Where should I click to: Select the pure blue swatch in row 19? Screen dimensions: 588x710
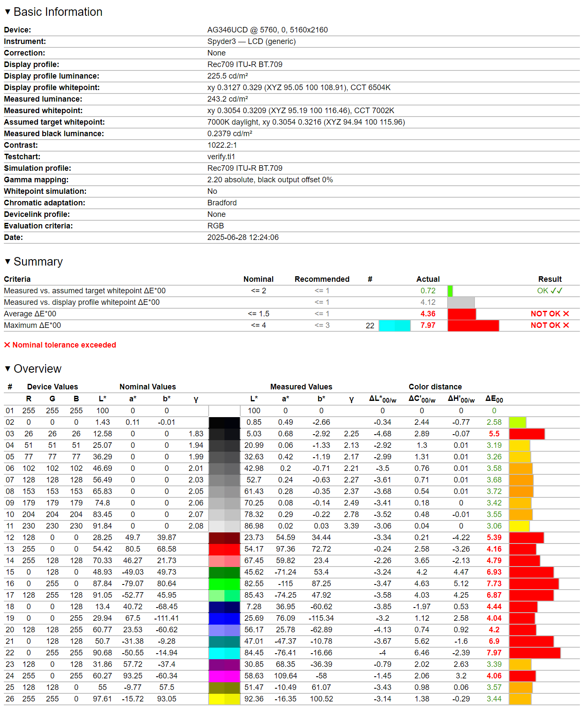224,618
